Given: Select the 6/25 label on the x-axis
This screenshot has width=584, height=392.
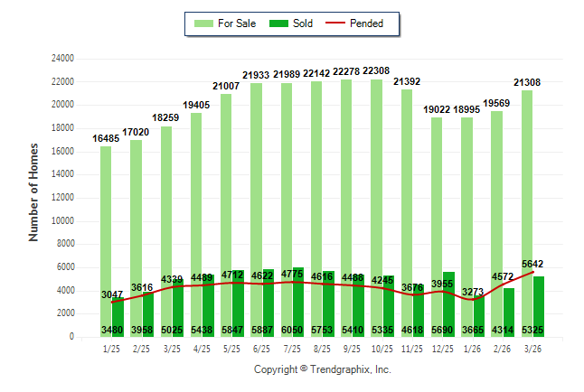Looking at the screenshot, I should pos(262,350).
